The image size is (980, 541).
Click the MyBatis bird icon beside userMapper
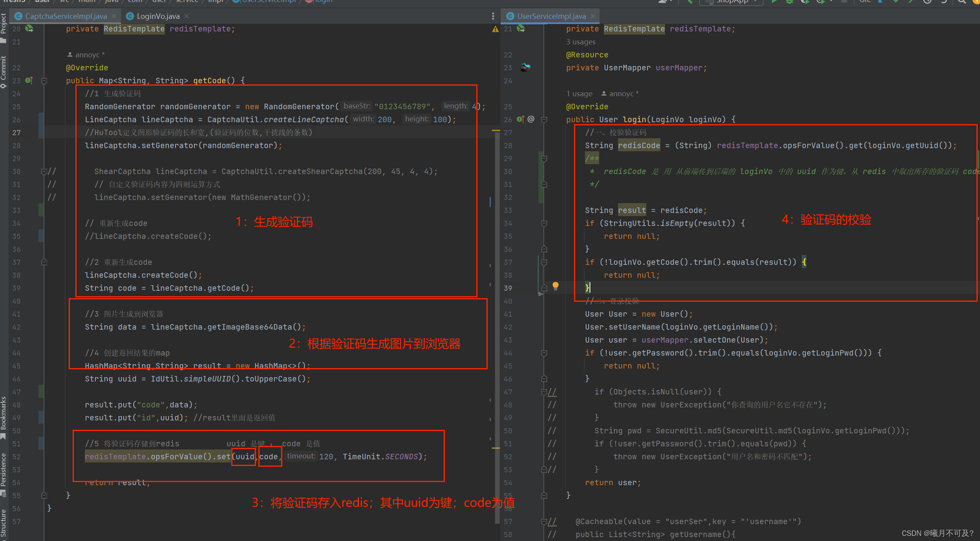(525, 67)
